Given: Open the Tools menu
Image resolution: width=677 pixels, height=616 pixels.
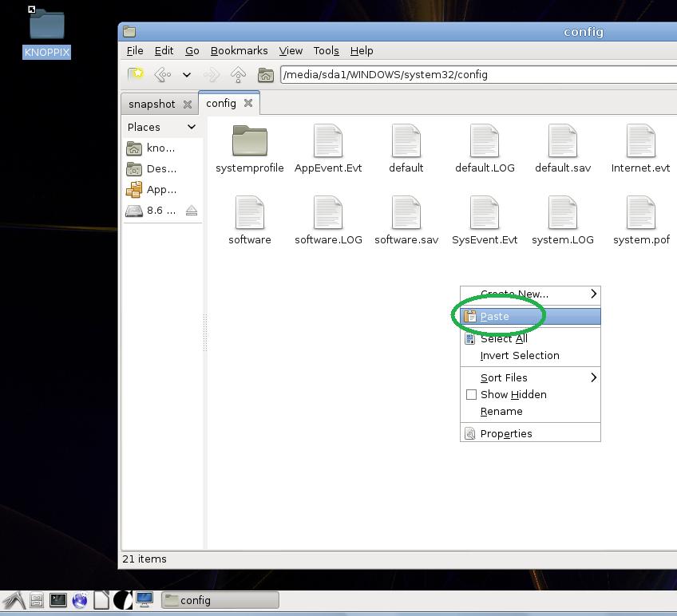Looking at the screenshot, I should click(x=327, y=51).
